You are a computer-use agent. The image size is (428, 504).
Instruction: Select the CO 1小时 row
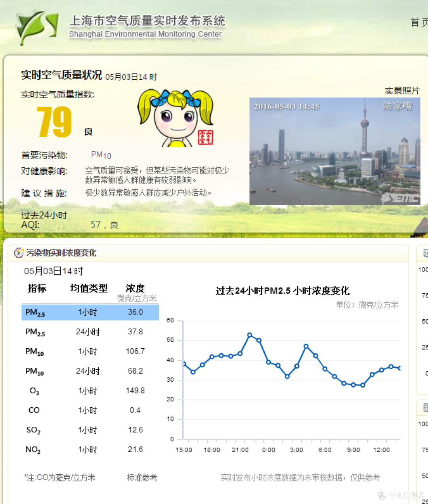pos(90,410)
